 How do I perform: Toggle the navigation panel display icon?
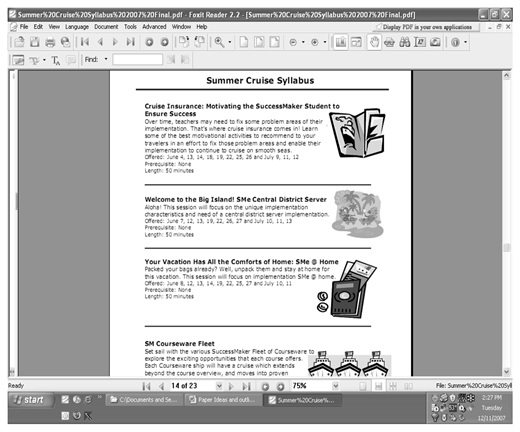(341, 42)
